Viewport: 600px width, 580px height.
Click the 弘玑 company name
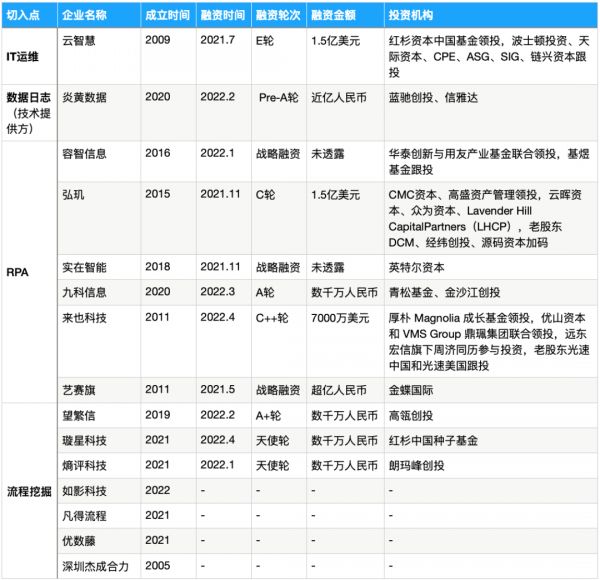[74, 192]
